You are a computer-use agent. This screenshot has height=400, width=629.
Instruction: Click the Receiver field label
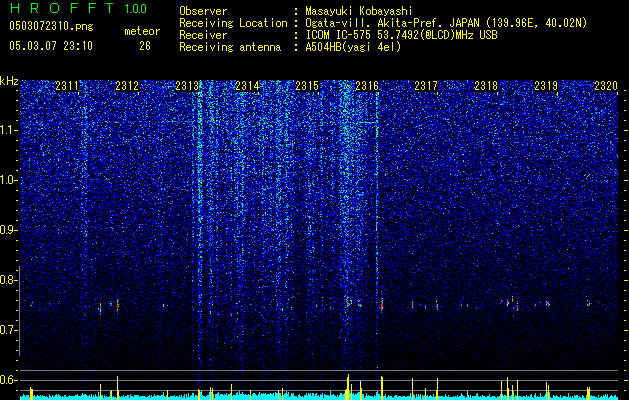tap(203, 35)
